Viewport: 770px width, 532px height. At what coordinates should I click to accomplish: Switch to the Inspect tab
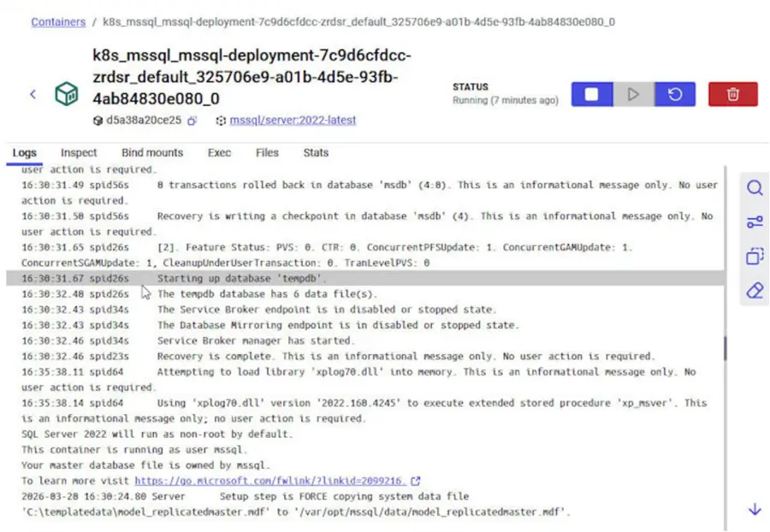click(x=79, y=152)
